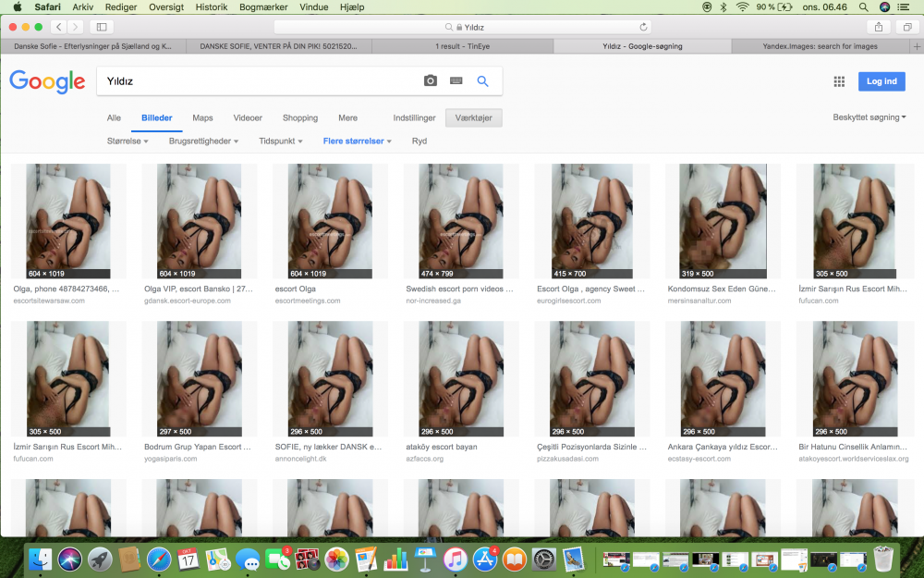Open Calendar from the Dock

tap(188, 560)
